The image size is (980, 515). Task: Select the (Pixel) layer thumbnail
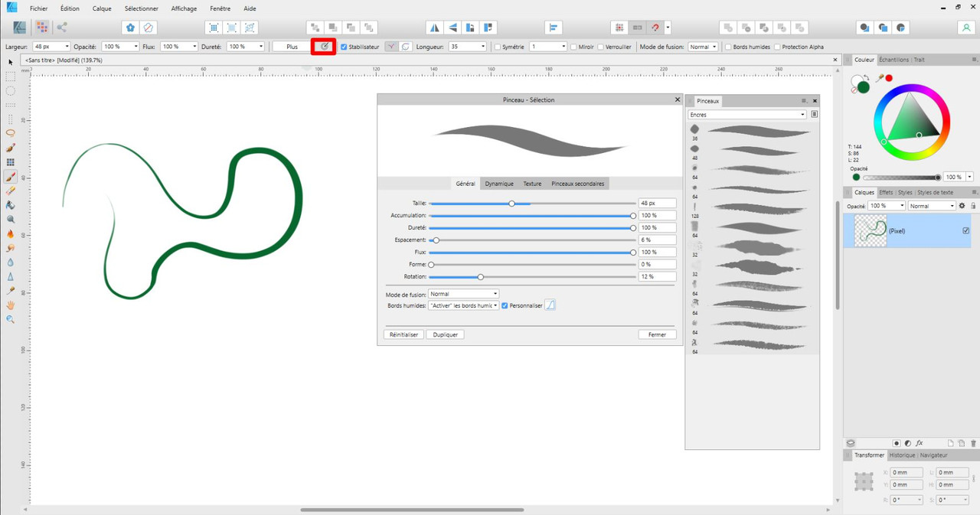[x=871, y=230]
